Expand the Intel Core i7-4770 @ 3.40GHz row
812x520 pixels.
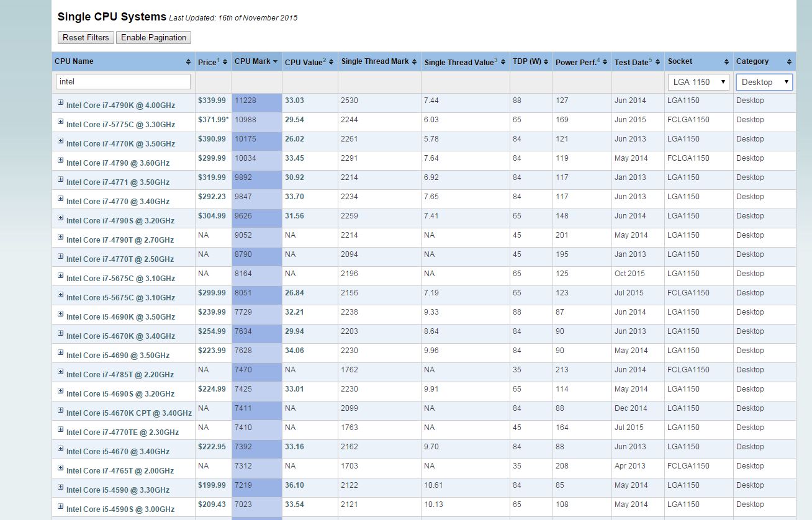coord(61,199)
